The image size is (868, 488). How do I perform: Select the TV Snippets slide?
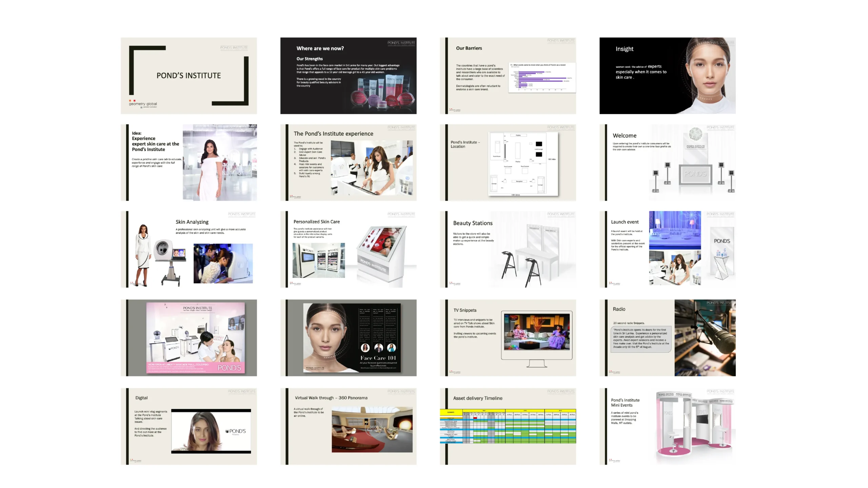[508, 338]
